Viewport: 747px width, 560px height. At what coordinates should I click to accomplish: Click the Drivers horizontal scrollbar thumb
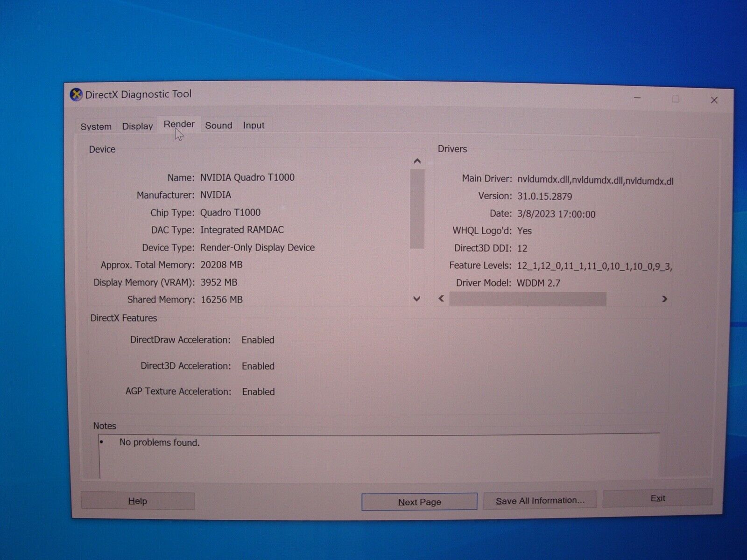point(528,299)
